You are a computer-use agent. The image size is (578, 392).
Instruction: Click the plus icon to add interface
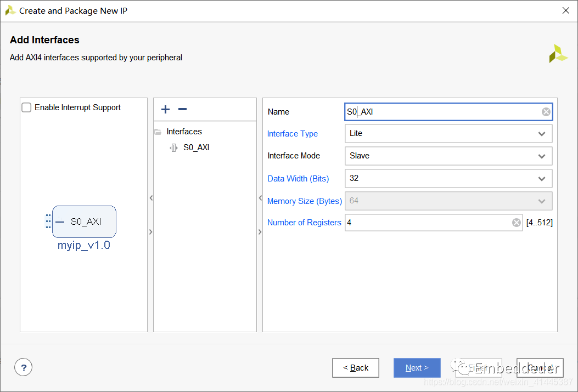(x=165, y=110)
